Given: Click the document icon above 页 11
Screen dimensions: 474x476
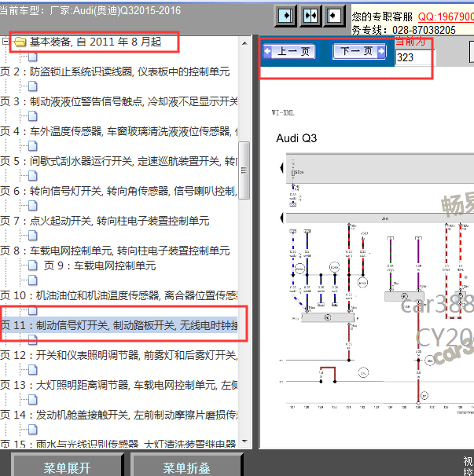Looking at the screenshot, I should pyautogui.click(x=33, y=310).
